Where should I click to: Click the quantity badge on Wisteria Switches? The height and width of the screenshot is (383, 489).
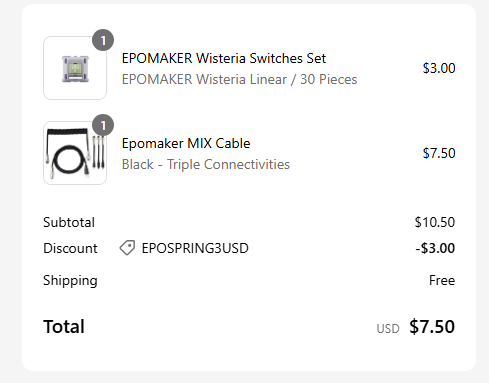pos(103,40)
